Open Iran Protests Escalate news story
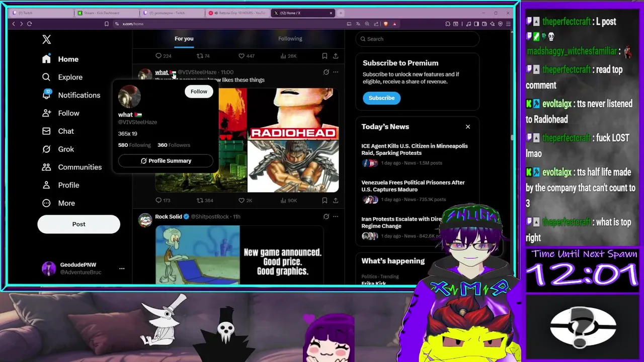This screenshot has height=362, width=644. coord(400,227)
